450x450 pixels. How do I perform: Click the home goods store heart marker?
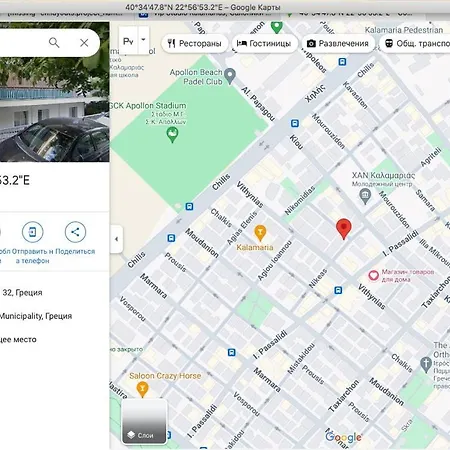coord(374,275)
